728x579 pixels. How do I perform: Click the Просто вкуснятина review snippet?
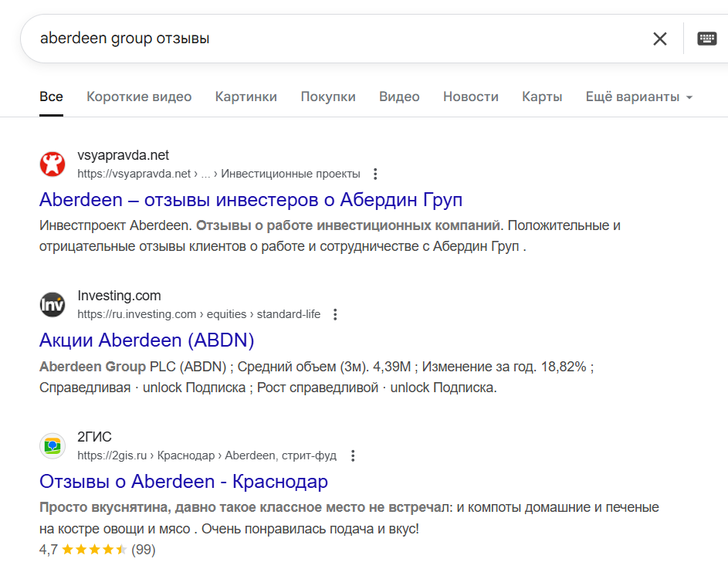pos(349,518)
